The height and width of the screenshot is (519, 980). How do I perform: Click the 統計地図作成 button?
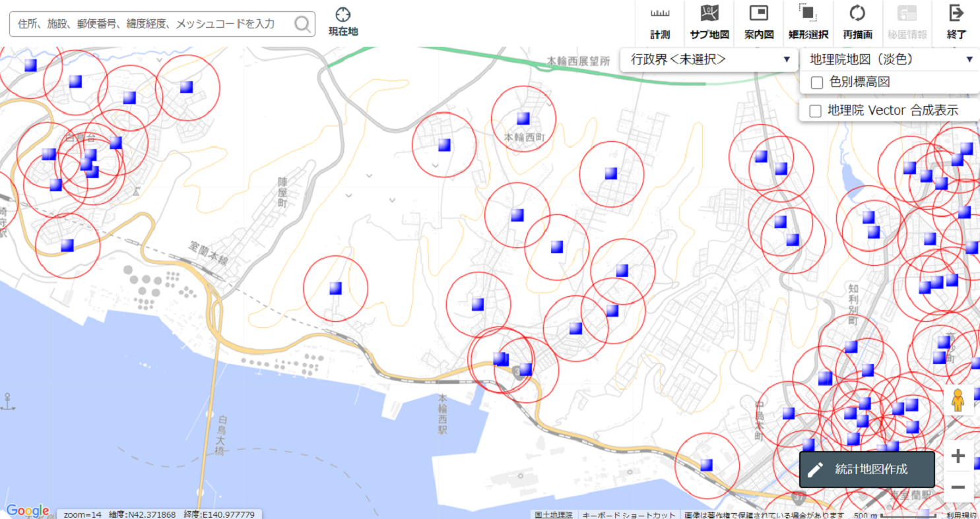click(867, 470)
